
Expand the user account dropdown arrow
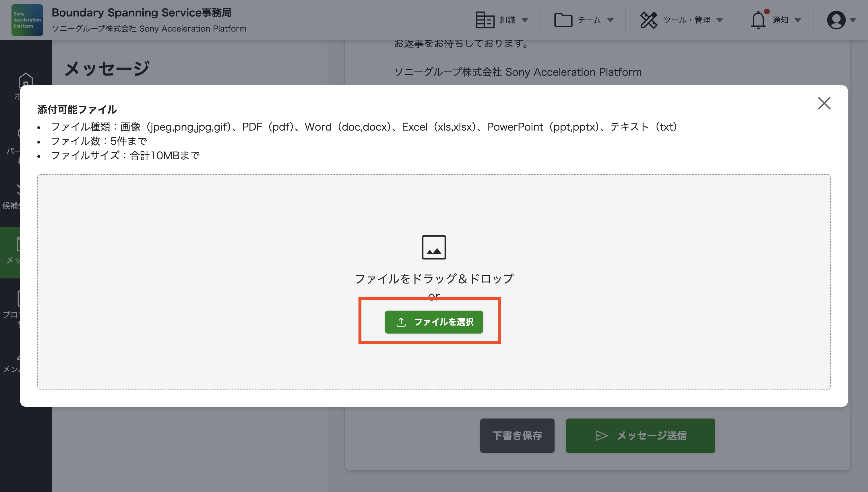point(853,20)
